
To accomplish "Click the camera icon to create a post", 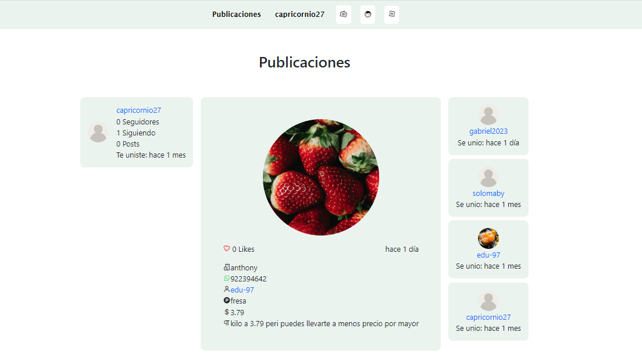I will pos(343,15).
